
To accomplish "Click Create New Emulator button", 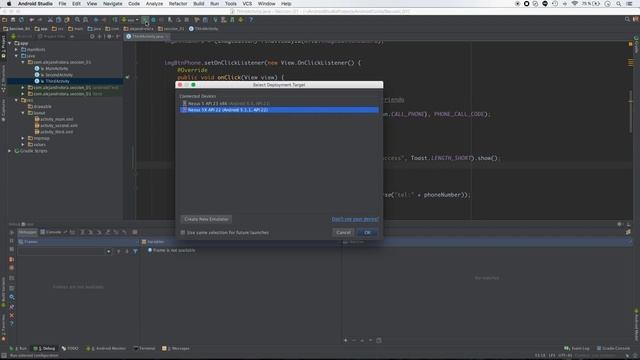I will 206,219.
